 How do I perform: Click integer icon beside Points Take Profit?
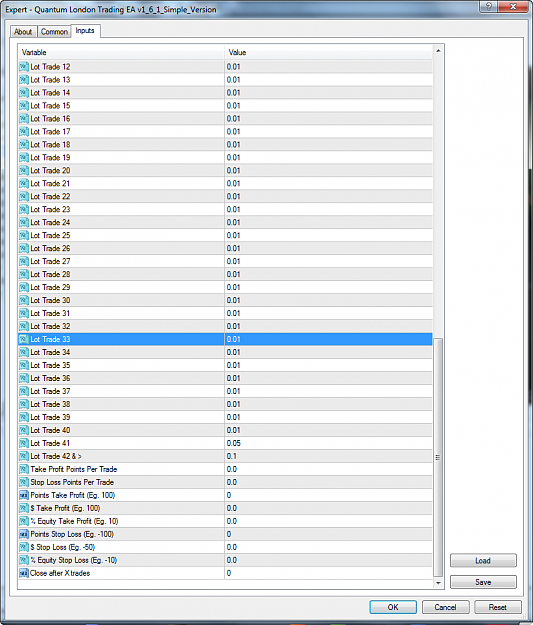coord(24,495)
